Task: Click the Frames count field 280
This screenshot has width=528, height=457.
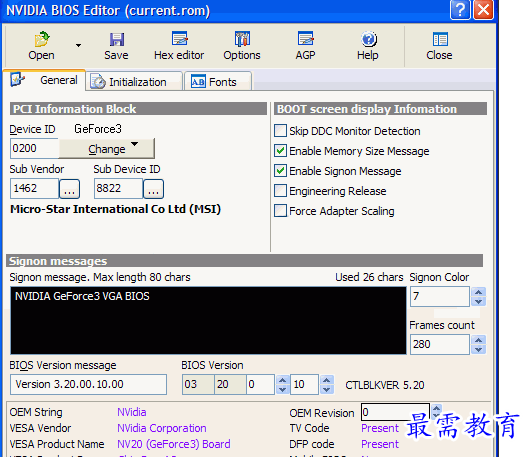Action: click(440, 345)
